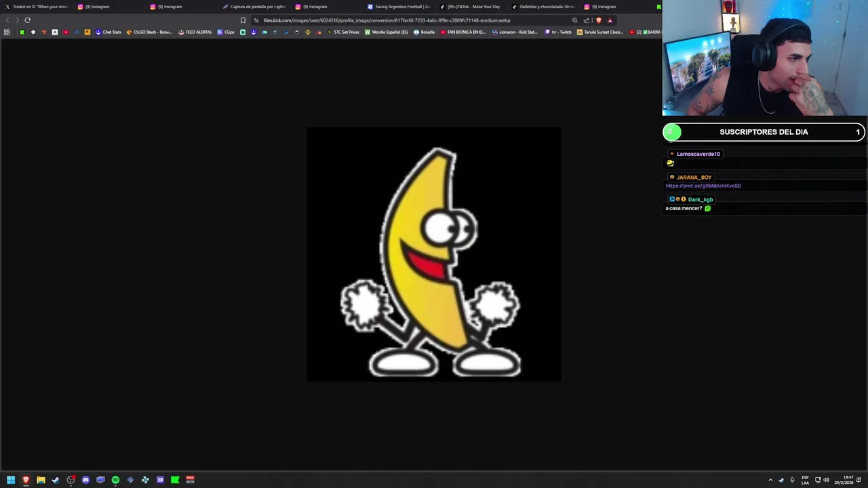Click the volume icon in system tray
Viewport: 868px width, 488px height.
[826, 480]
